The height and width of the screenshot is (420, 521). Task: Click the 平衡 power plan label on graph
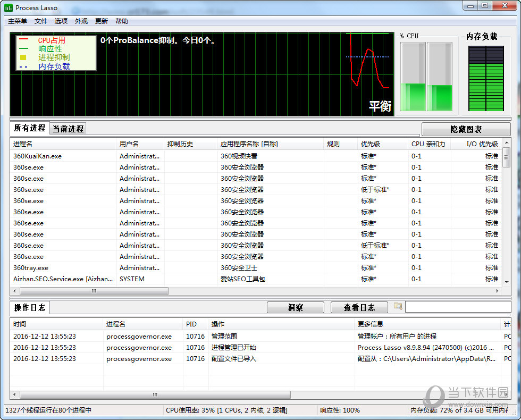(x=380, y=106)
